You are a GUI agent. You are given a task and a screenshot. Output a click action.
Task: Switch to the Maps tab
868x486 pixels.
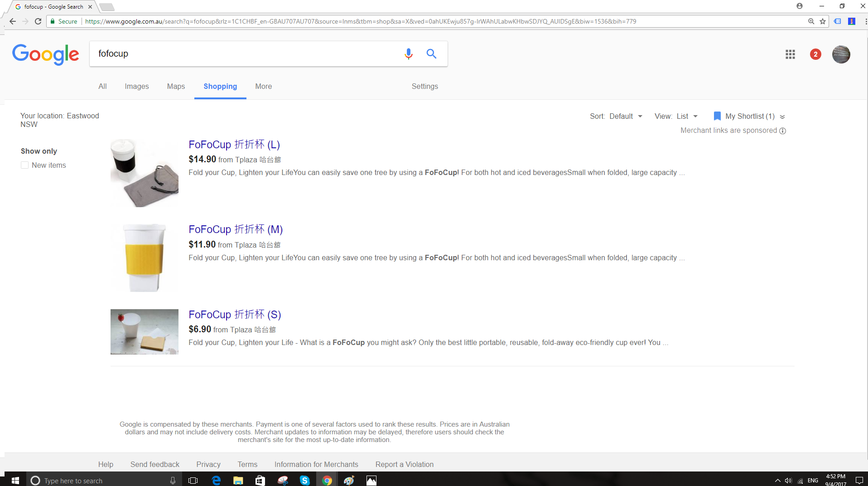point(176,86)
